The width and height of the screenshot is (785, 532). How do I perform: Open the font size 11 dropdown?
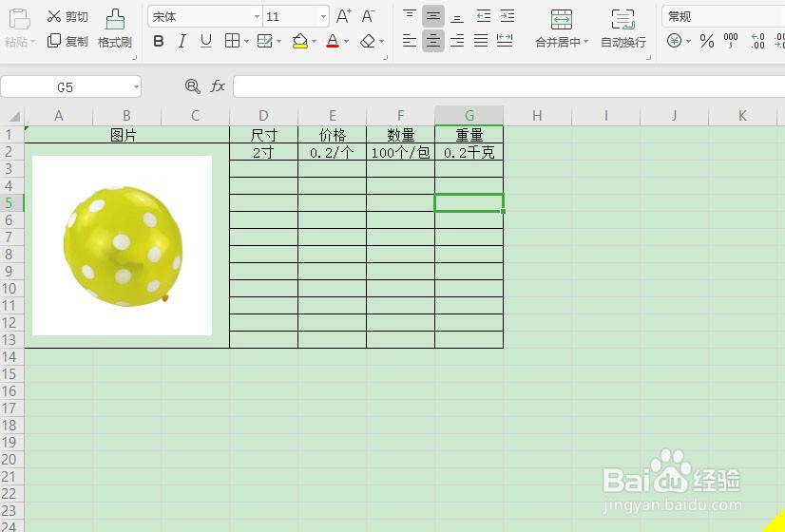tap(323, 16)
